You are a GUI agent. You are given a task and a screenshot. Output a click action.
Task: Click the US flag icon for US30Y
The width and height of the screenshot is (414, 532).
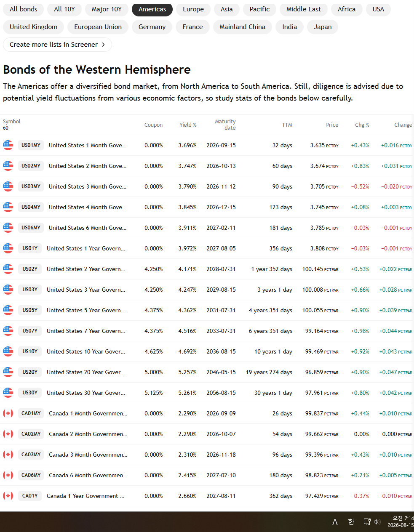[x=8, y=393]
